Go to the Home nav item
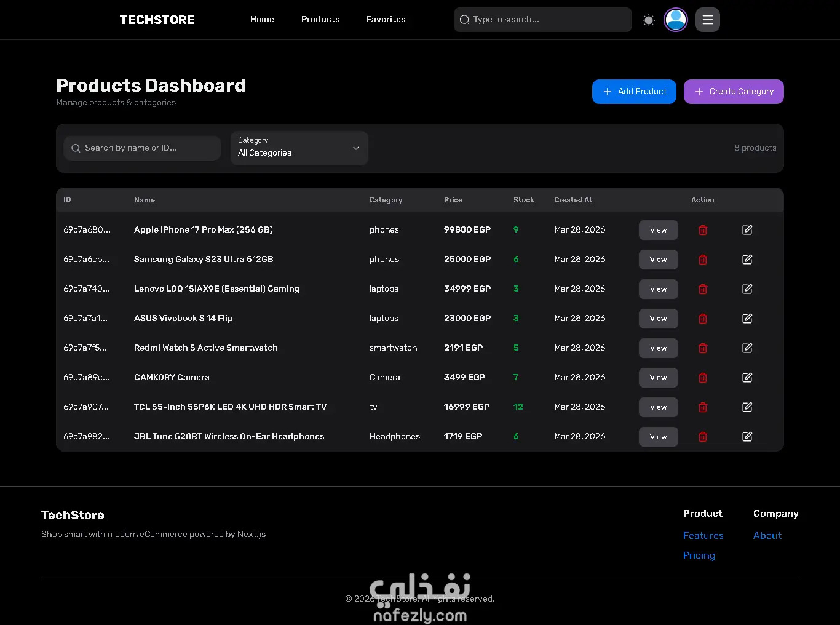The image size is (840, 625). click(262, 20)
